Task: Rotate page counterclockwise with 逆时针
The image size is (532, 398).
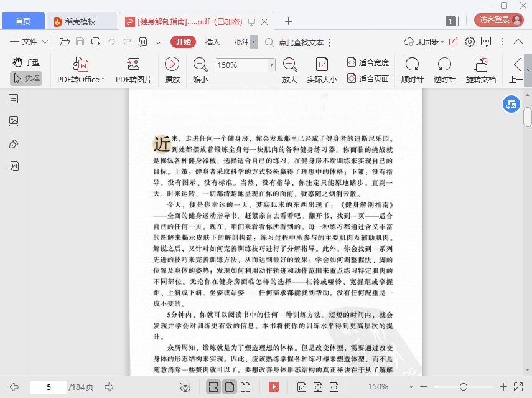Action: pyautogui.click(x=444, y=64)
